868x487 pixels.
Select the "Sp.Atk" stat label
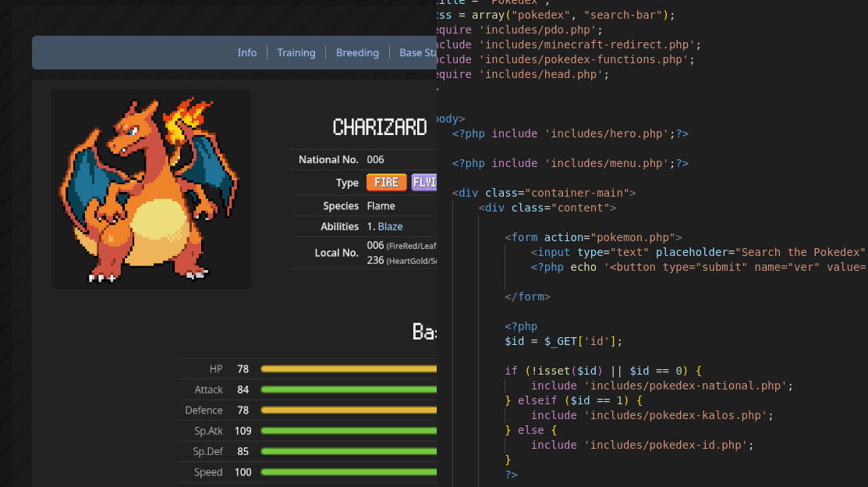pyautogui.click(x=208, y=431)
